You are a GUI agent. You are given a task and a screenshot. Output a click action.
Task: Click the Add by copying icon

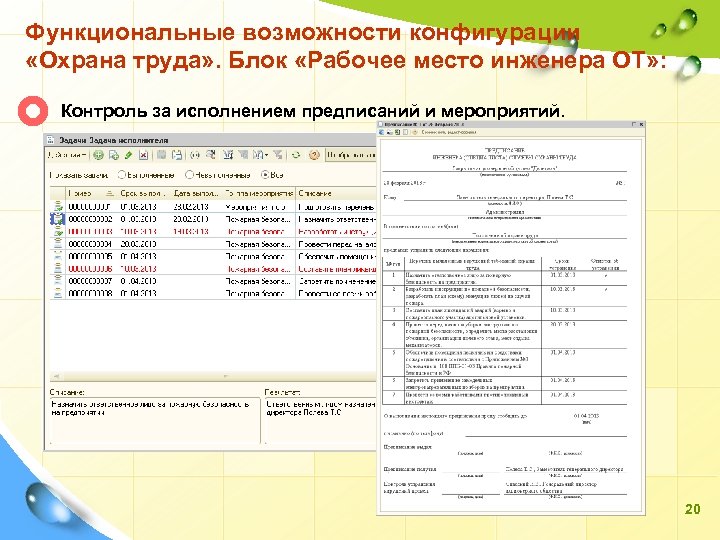click(113, 155)
